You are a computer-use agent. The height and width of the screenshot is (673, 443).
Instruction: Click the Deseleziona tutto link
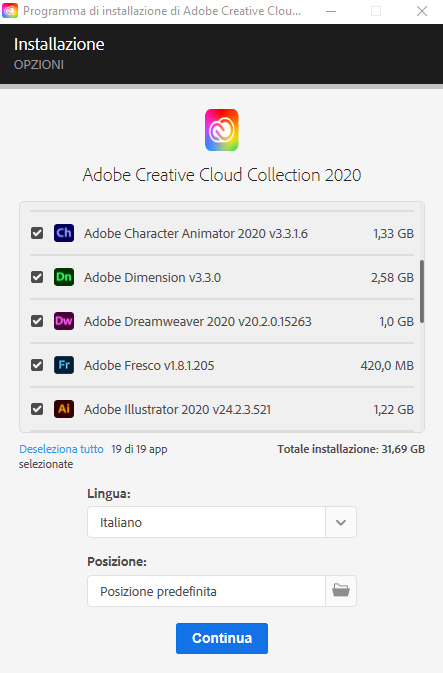61,449
